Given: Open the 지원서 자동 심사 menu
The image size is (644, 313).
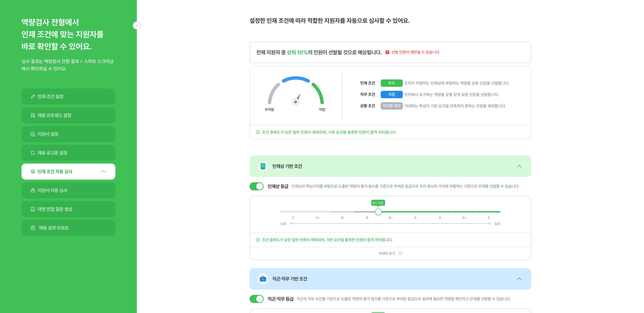Looking at the screenshot, I should 68,190.
